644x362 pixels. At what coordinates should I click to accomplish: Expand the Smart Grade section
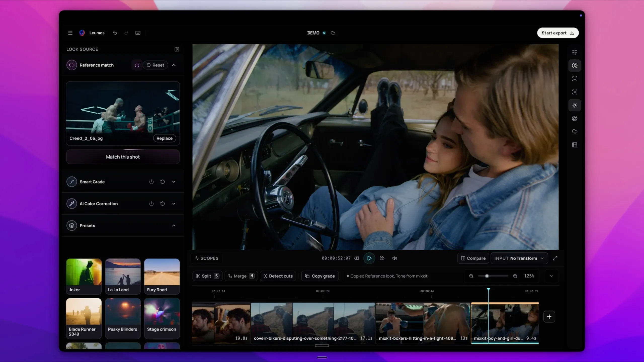[x=174, y=182]
